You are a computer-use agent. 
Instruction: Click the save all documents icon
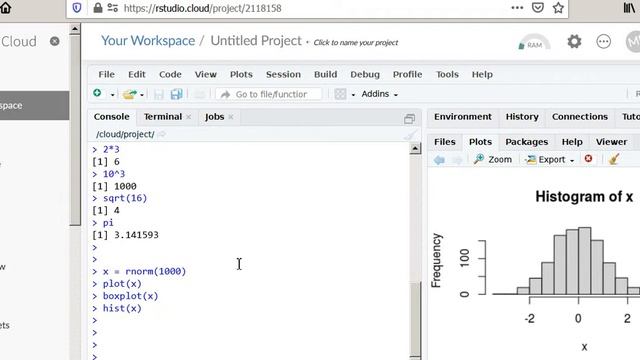point(176,94)
